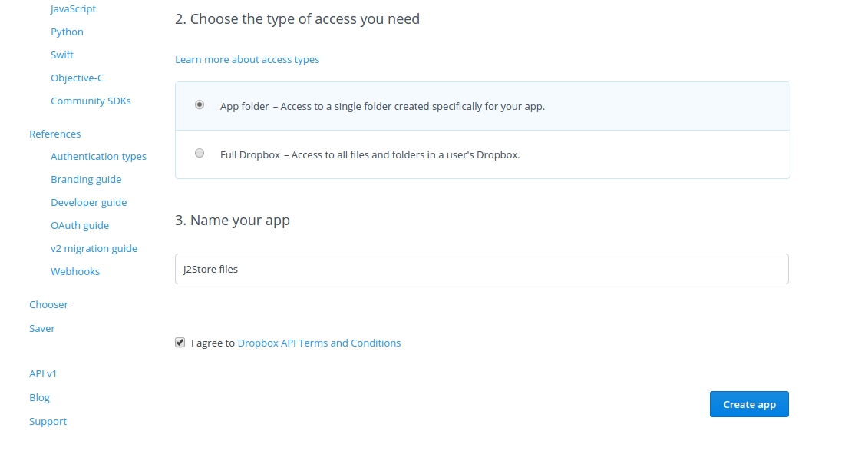
Task: View the Authentication types reference
Action: coord(98,156)
